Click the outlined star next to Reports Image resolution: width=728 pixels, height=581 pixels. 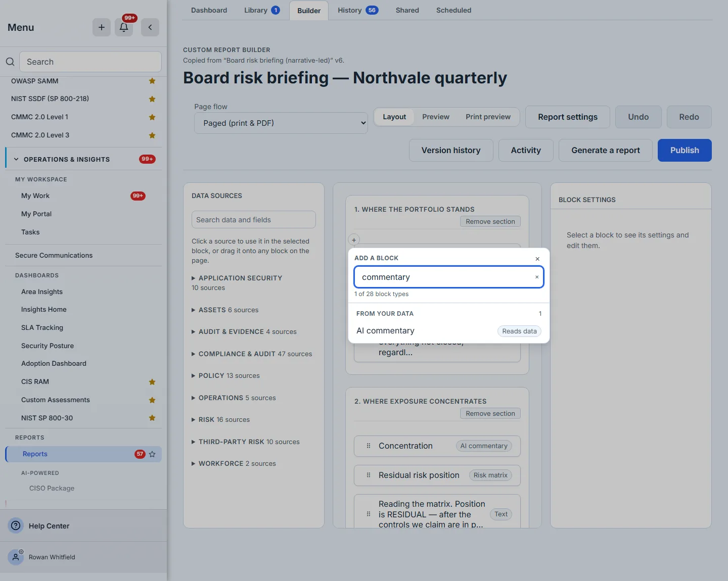(x=152, y=454)
